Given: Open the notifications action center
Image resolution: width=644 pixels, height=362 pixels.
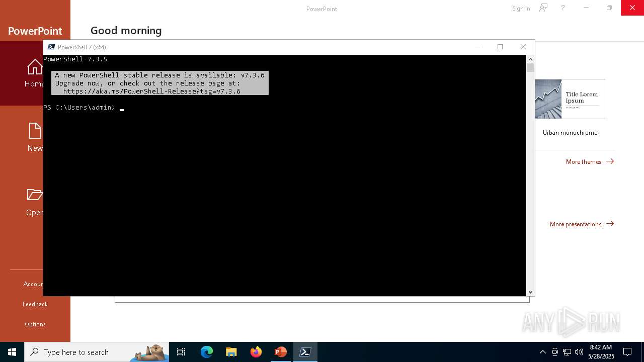Looking at the screenshot, I should tap(627, 352).
